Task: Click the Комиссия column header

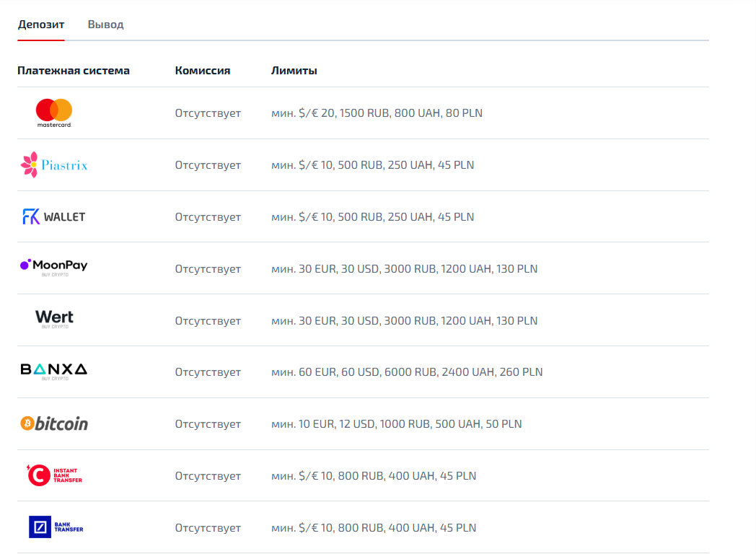Action: point(203,71)
